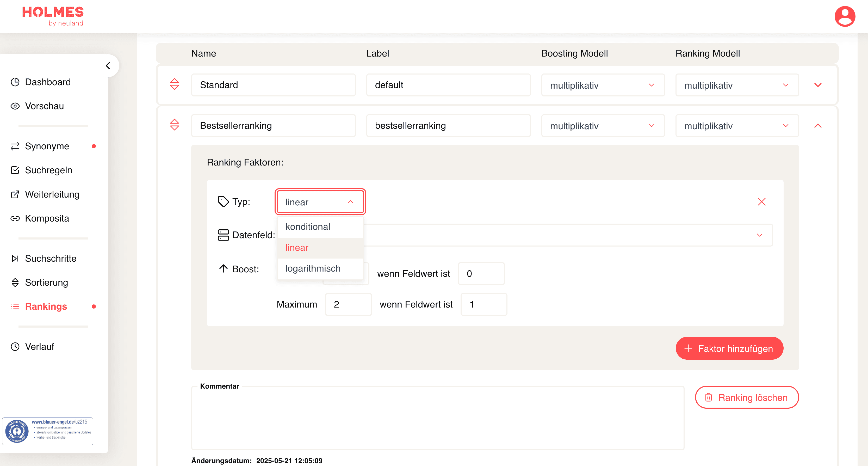Screen dimensions: 868x466
Task: Open Komposita in the sidebar
Action: click(47, 218)
